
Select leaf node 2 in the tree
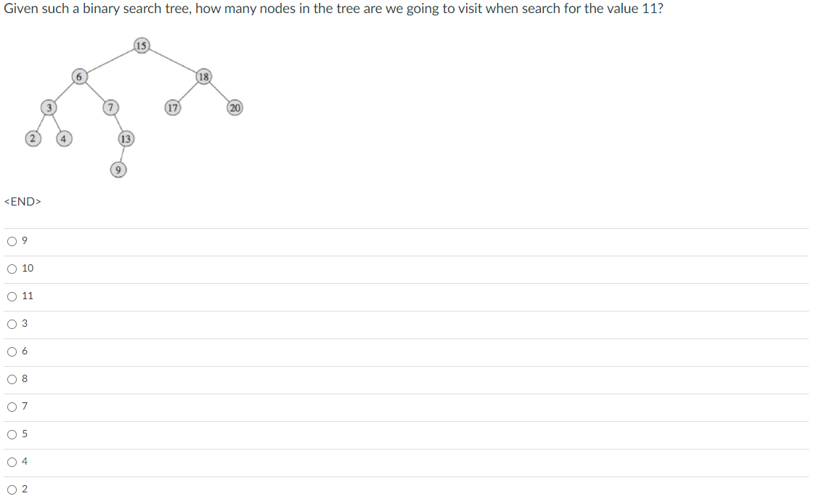32,138
